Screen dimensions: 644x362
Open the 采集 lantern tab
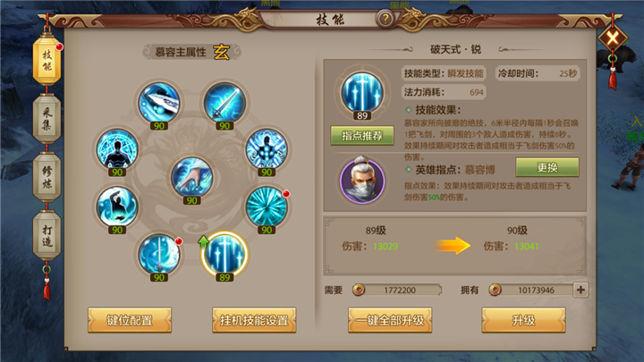coord(47,119)
